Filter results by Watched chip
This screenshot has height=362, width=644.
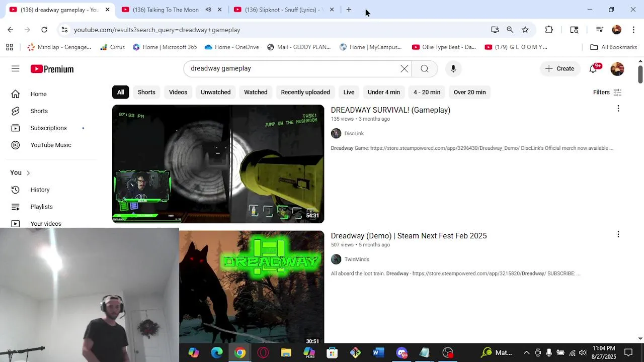tap(256, 92)
